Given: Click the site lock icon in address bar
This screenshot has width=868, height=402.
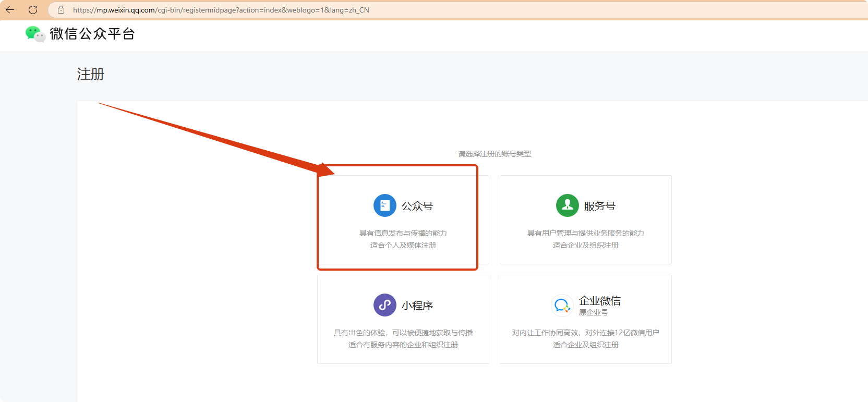Looking at the screenshot, I should [x=61, y=10].
